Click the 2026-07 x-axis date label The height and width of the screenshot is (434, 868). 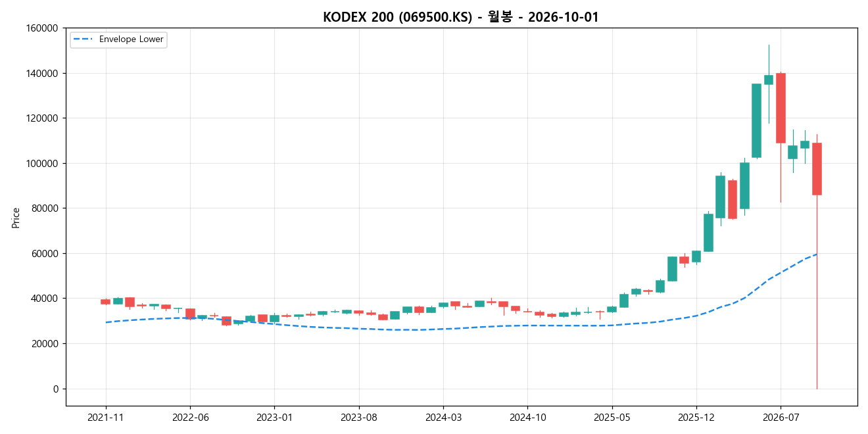[x=781, y=417]
